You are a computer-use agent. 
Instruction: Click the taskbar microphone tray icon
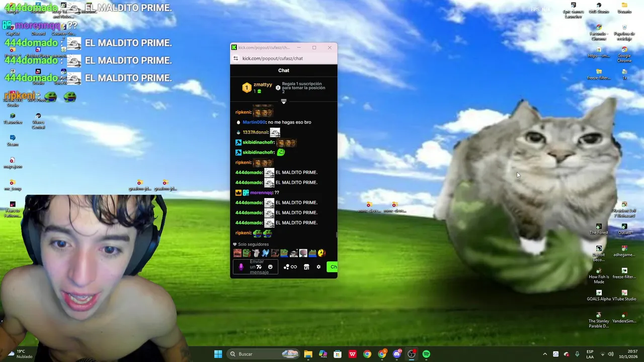coord(577,354)
